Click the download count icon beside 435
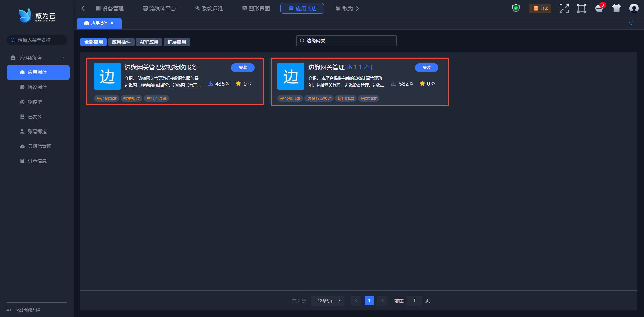Image resolution: width=644 pixels, height=317 pixels. (x=210, y=83)
